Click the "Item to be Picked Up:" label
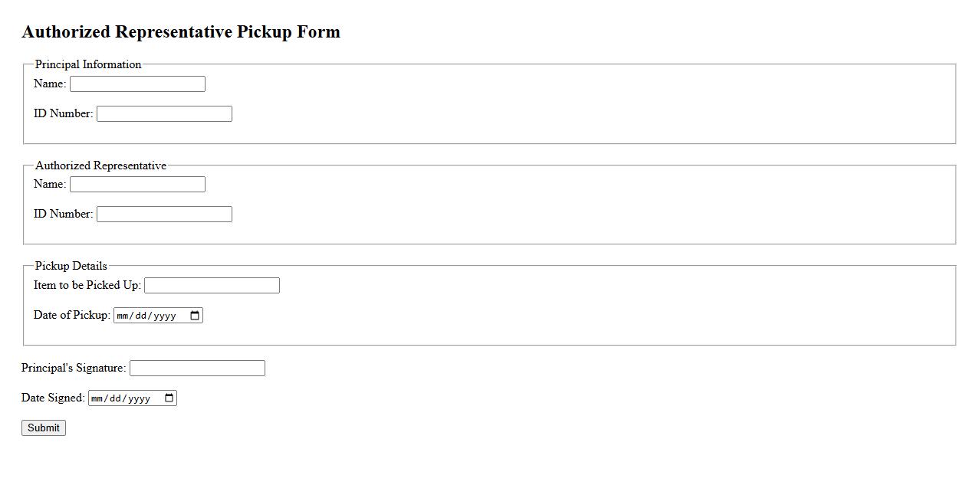 [87, 285]
